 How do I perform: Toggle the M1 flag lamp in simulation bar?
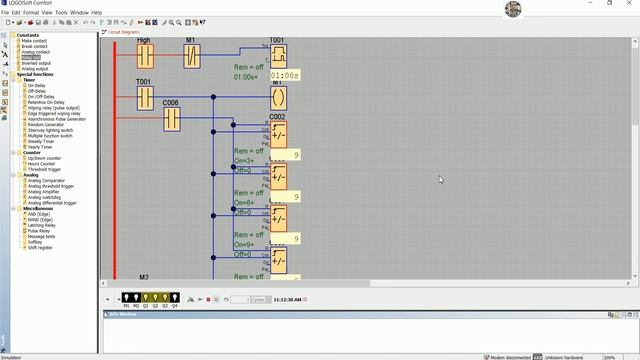click(x=126, y=298)
